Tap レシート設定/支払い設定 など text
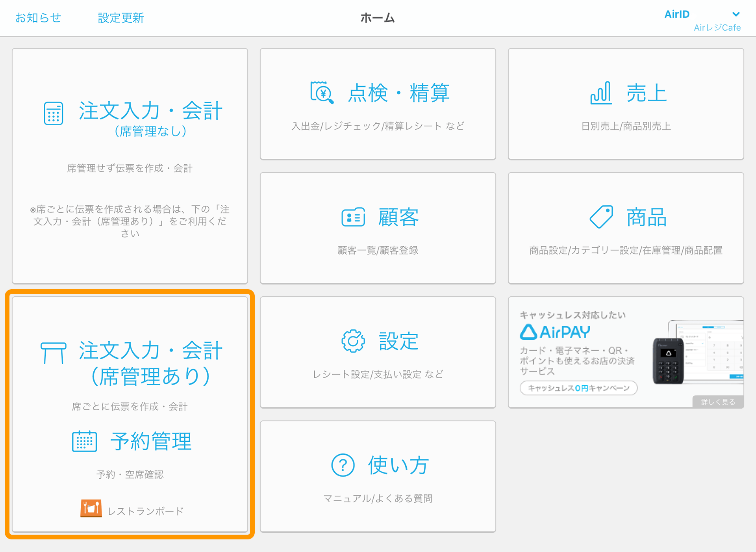756x552 pixels. pos(378,374)
